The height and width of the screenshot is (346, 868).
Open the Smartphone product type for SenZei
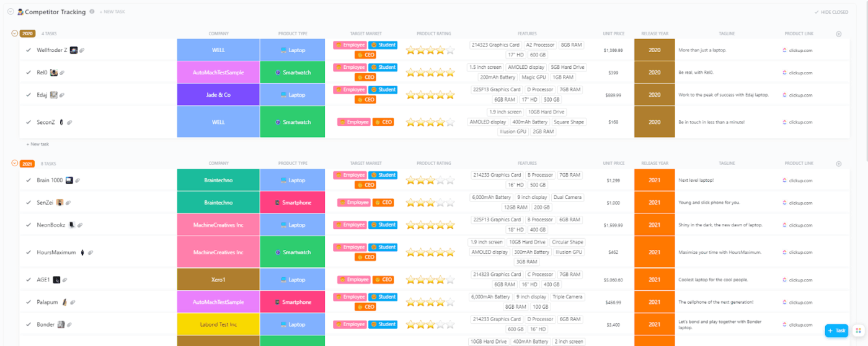293,203
